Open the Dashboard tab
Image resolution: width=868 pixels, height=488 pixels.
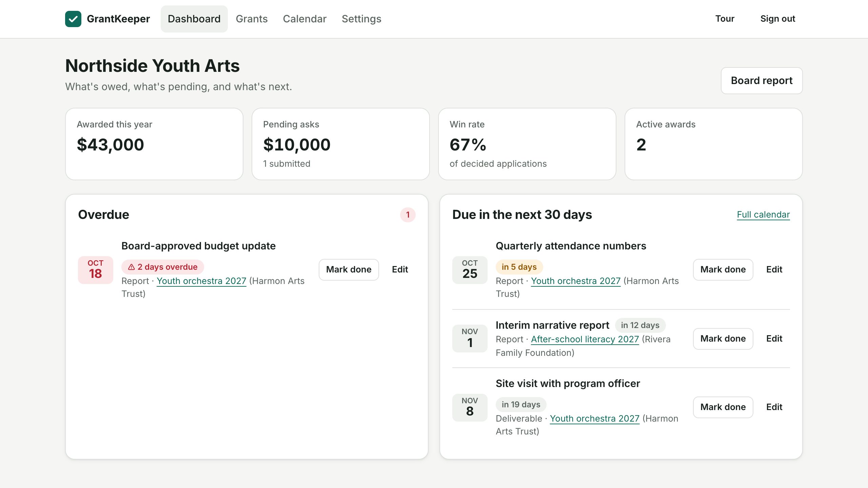coord(194,19)
